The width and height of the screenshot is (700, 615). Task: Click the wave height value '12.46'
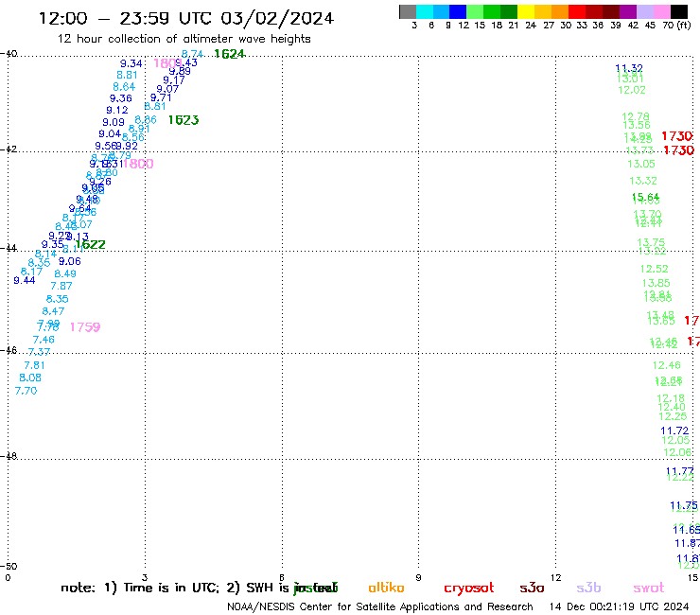click(x=667, y=365)
